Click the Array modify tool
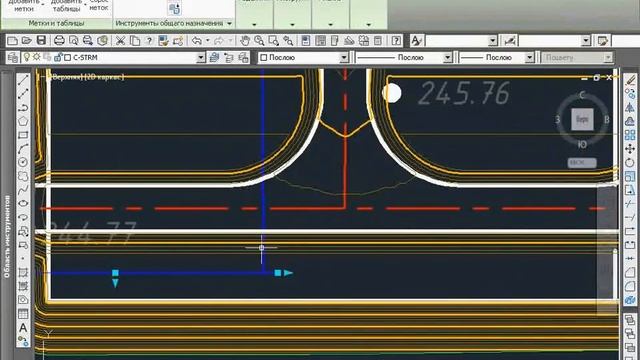The image size is (640, 360). pyautogui.click(x=630, y=135)
